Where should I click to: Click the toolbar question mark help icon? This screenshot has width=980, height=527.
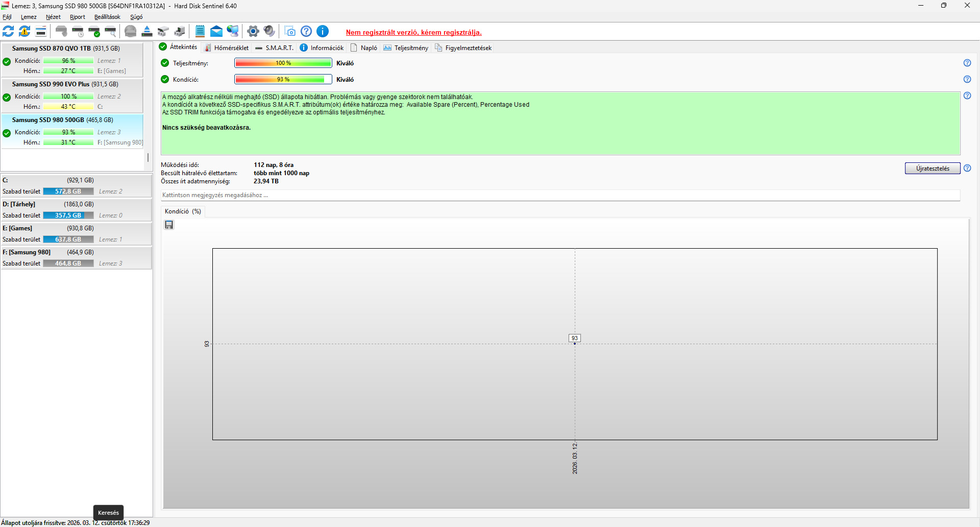pos(306,32)
